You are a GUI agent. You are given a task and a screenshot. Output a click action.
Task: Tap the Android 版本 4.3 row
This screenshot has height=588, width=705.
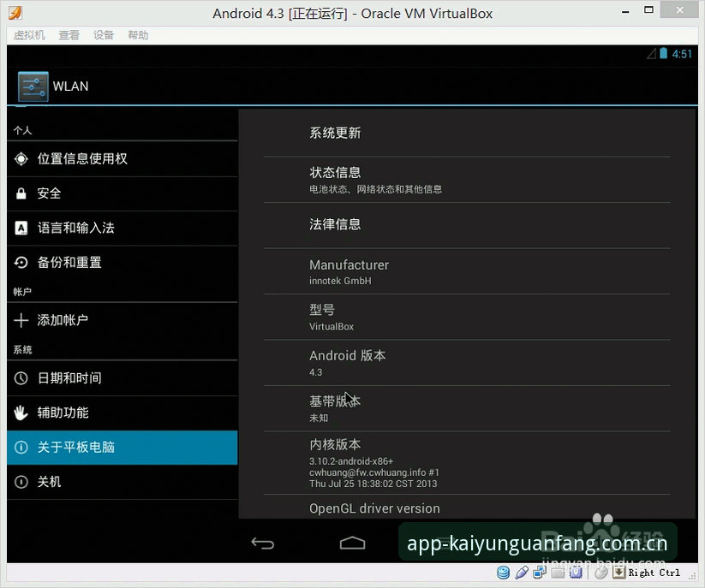[x=467, y=363]
